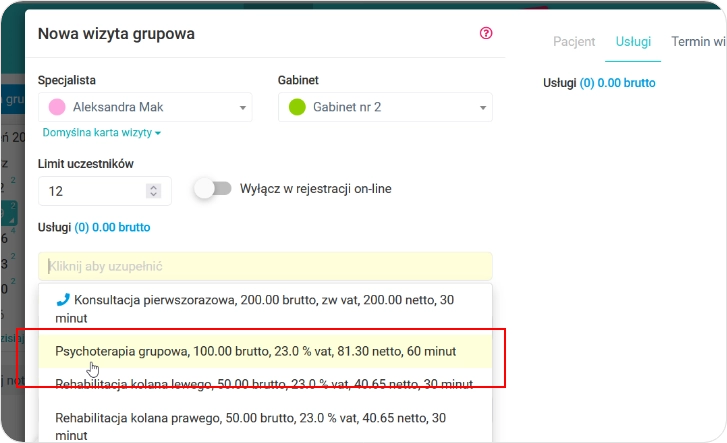Click the Limit uczestników number field
Viewport: 727px width, 443px height.
point(90,190)
